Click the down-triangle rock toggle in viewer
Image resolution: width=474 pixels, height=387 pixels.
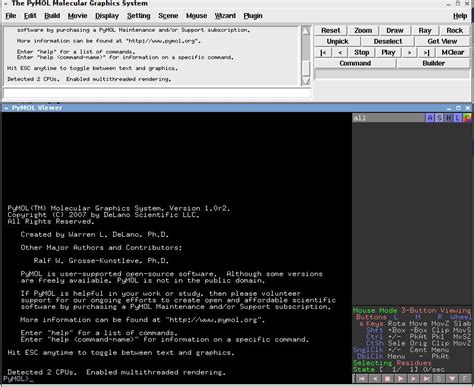[452, 379]
